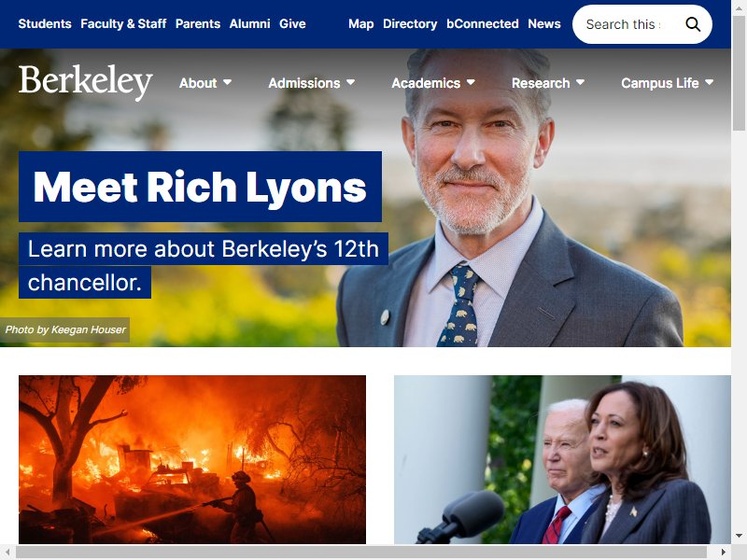Open bConnected in top bar
This screenshot has height=560, width=747.
(x=482, y=24)
